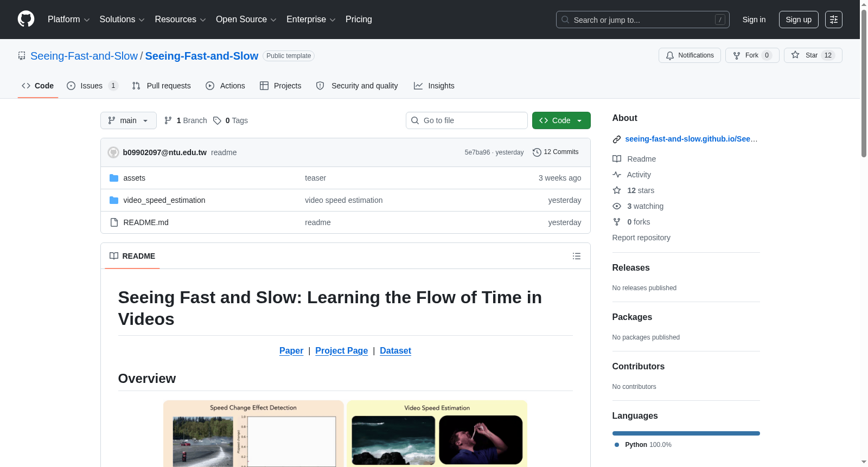Open the Code tab
This screenshot has height=467, width=868.
tap(38, 86)
